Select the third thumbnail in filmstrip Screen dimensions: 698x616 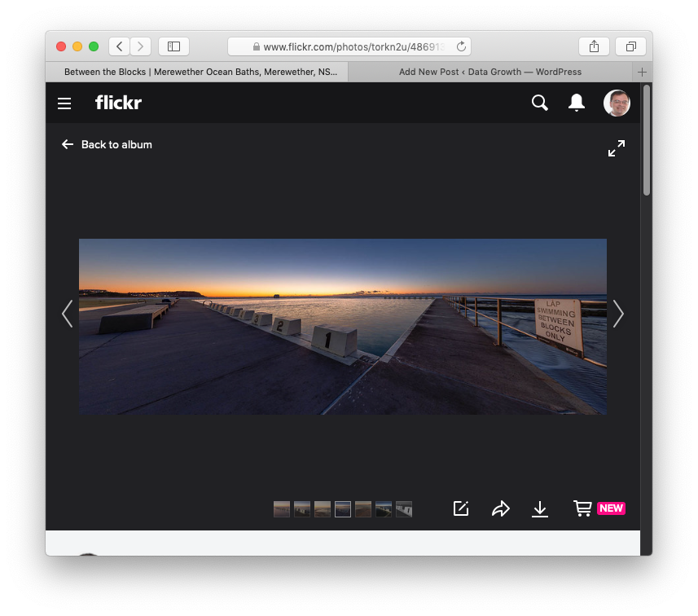(323, 509)
